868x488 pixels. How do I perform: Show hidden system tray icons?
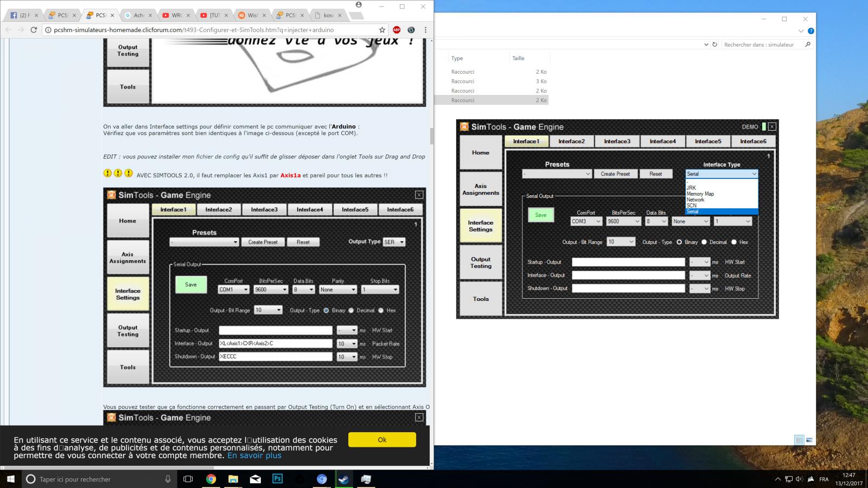(777, 479)
